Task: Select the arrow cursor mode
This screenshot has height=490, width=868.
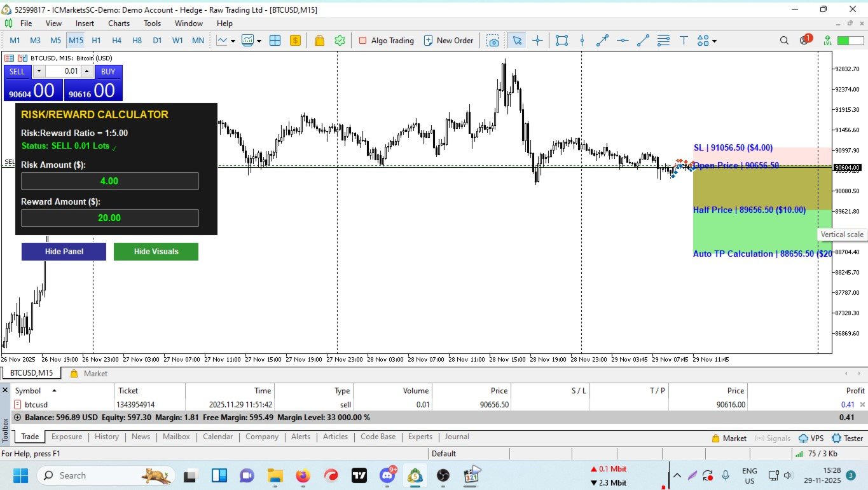Action: click(517, 41)
